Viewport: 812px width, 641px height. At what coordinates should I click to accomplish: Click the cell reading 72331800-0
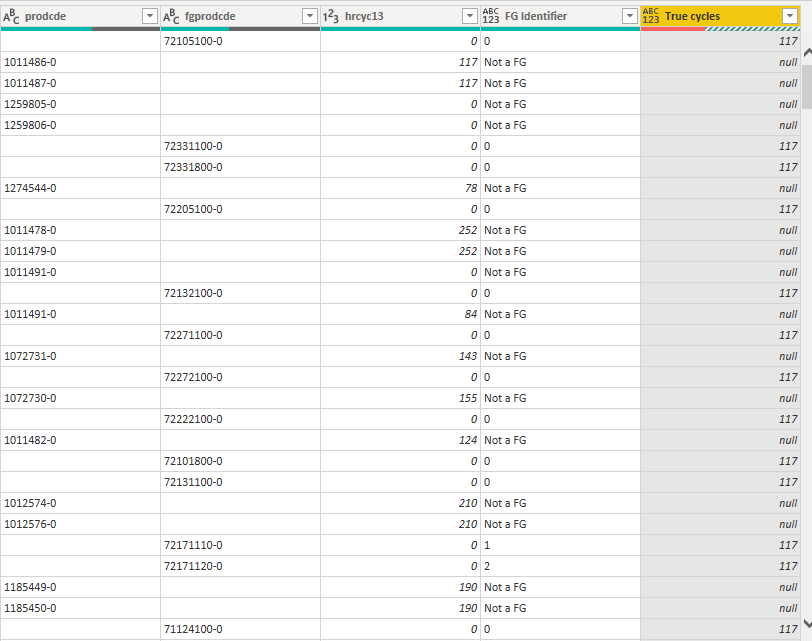240,167
